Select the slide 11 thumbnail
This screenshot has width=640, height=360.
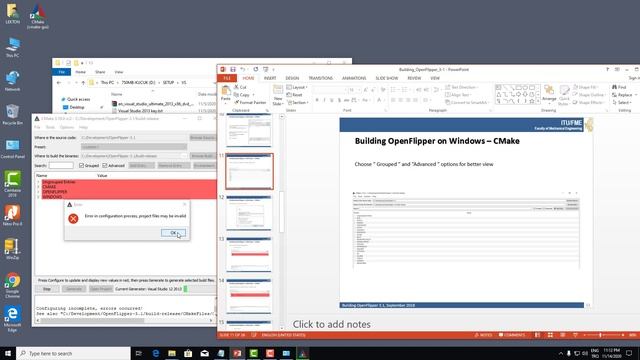[x=249, y=171]
